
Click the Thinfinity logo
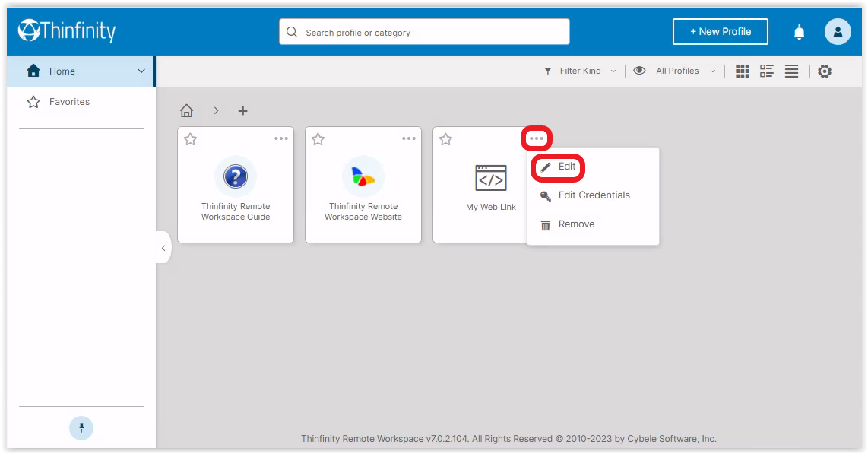coord(67,31)
